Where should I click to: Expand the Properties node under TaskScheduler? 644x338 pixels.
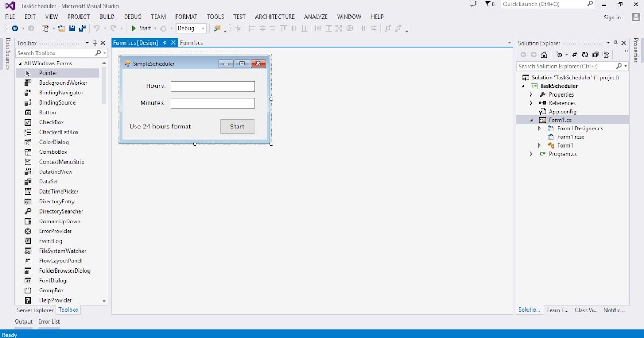532,94
